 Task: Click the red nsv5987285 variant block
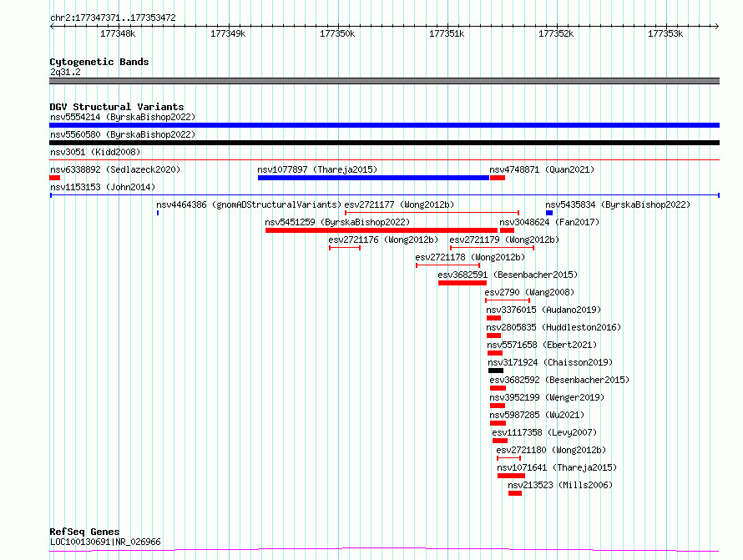498,423
